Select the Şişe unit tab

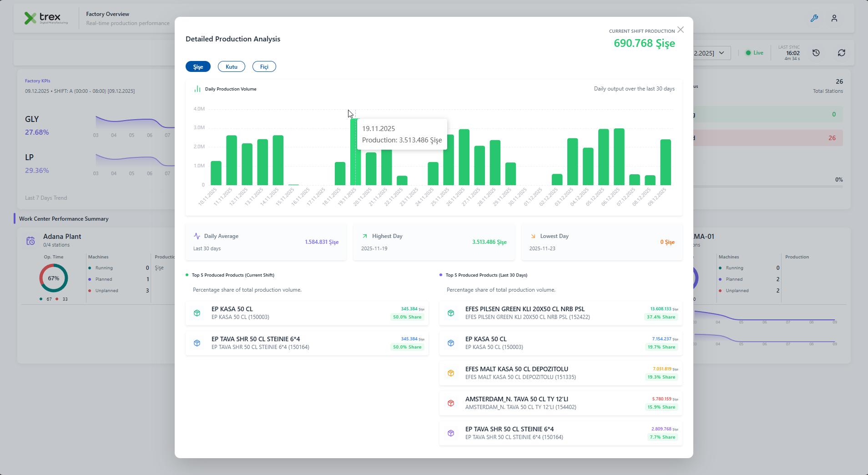(198, 66)
